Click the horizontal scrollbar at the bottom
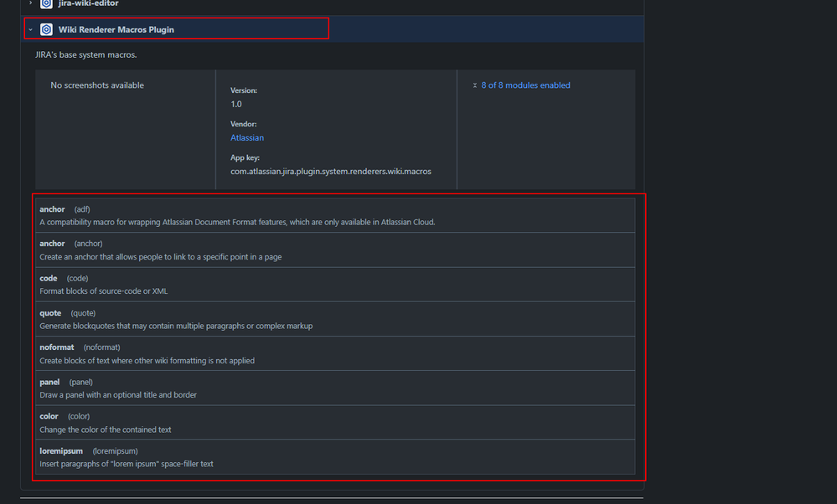This screenshot has width=837, height=504. tap(335, 497)
